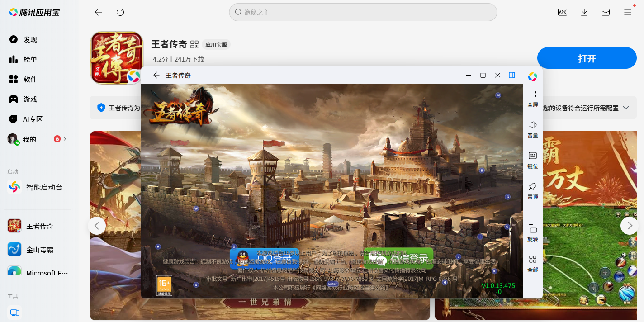Screen dimensions: 644x322
Task: Log in with 微信登录 button
Action: click(x=398, y=258)
